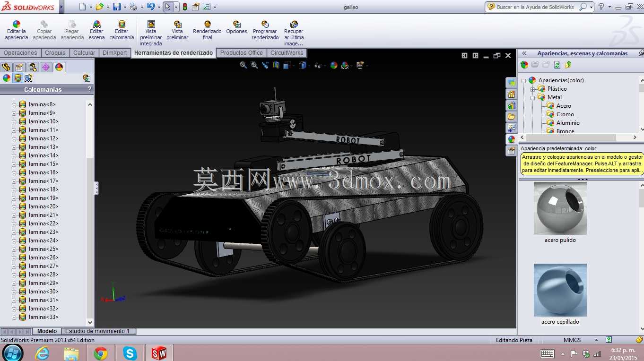Switch to Croquis tab

(x=55, y=53)
